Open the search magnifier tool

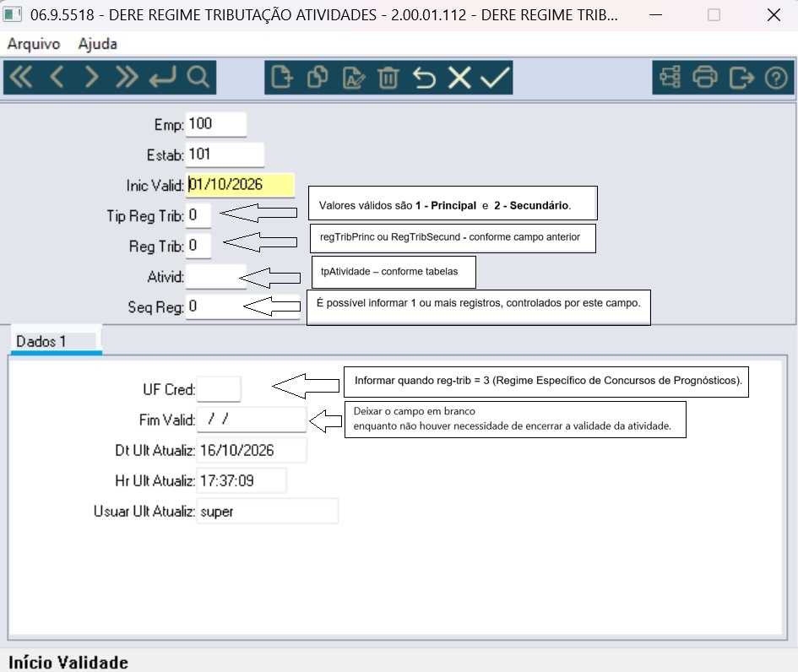pyautogui.click(x=198, y=78)
